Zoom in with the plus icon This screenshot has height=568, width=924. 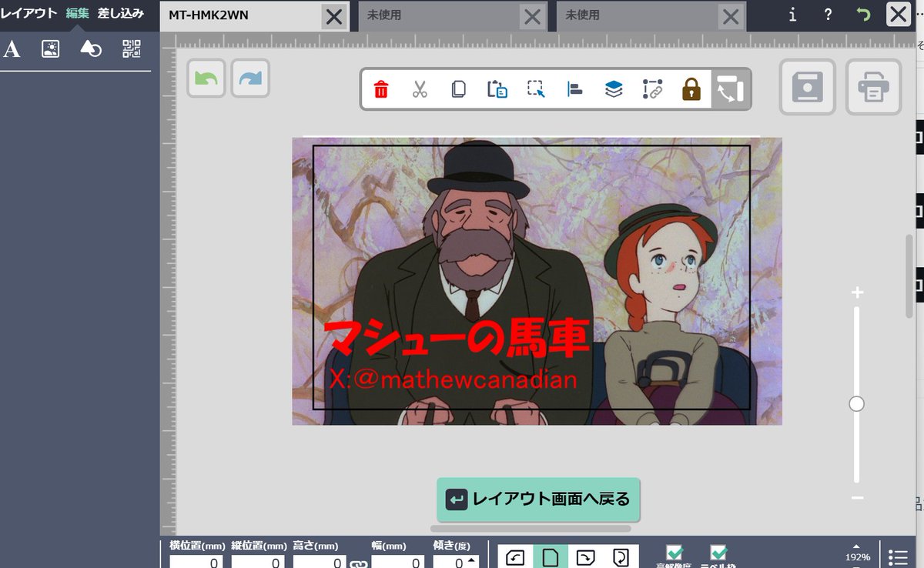tap(857, 292)
